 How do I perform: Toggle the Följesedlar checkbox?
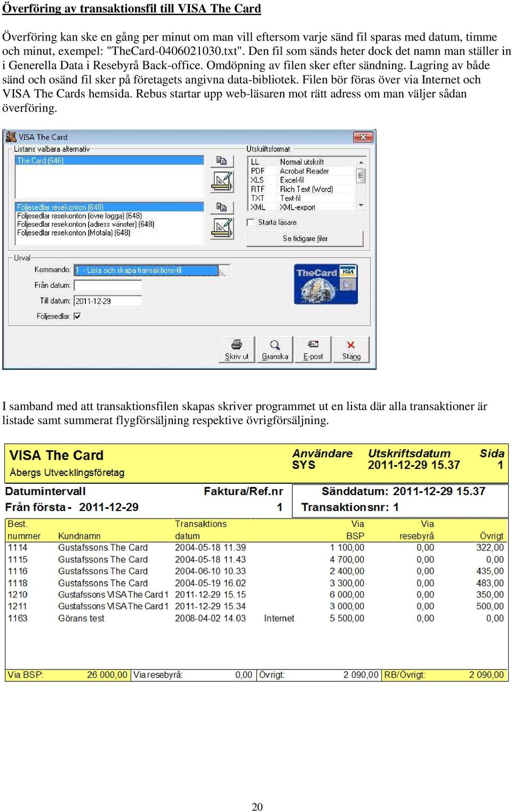click(x=77, y=316)
